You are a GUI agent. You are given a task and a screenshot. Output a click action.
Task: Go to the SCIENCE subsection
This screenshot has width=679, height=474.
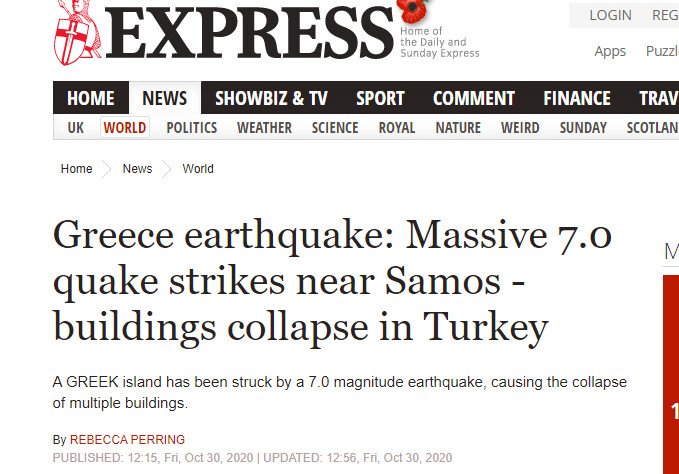point(335,128)
